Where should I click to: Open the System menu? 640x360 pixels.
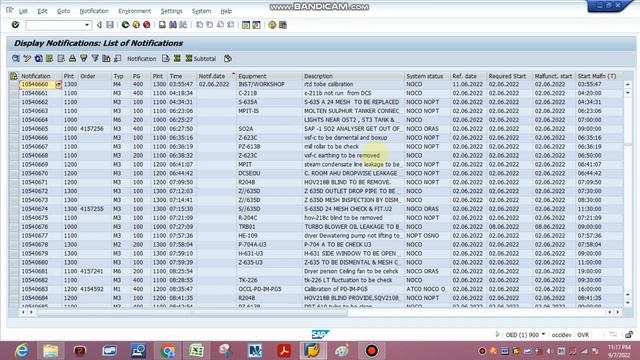point(202,11)
